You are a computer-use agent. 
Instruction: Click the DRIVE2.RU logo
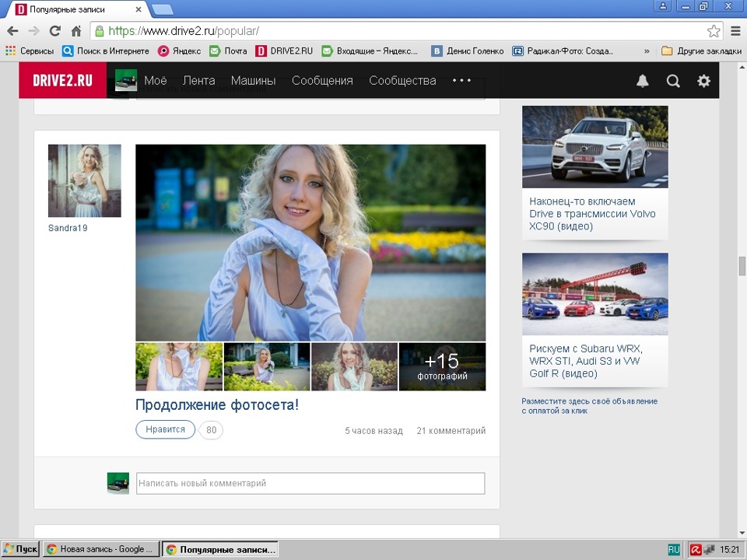click(62, 81)
